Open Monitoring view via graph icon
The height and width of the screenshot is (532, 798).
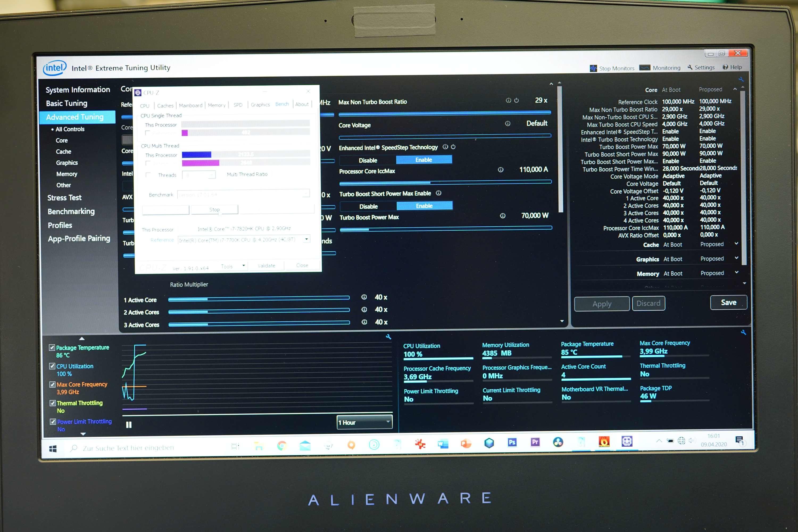[645, 68]
